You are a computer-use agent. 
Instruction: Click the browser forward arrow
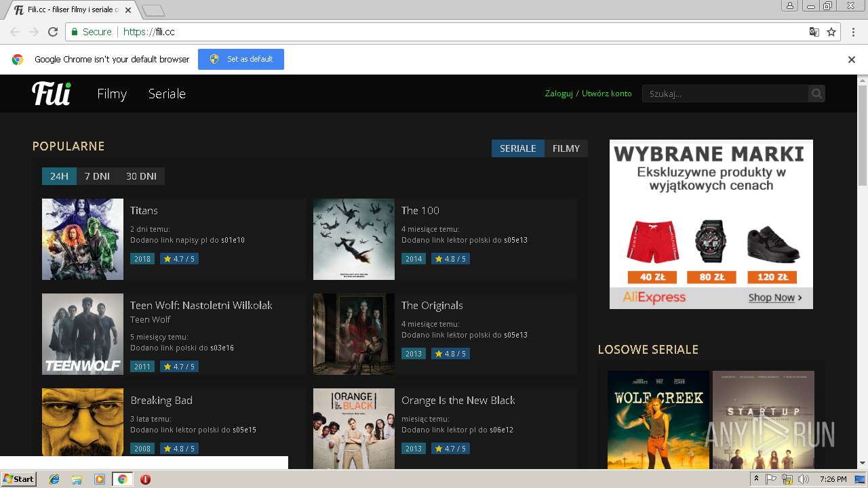[x=34, y=32]
